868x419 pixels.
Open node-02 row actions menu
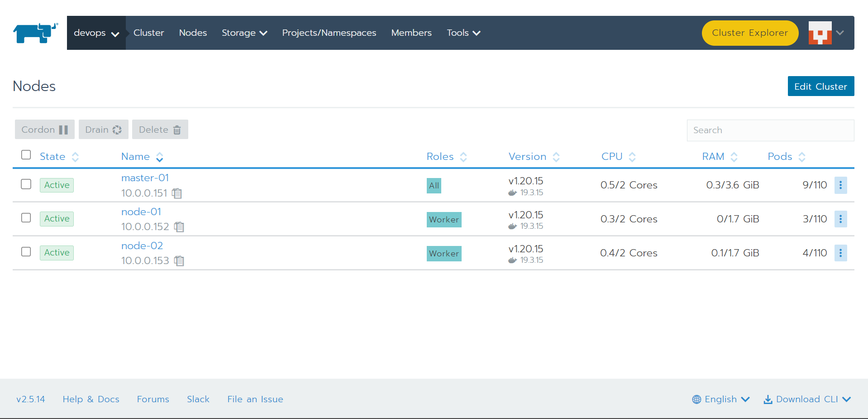pyautogui.click(x=840, y=253)
